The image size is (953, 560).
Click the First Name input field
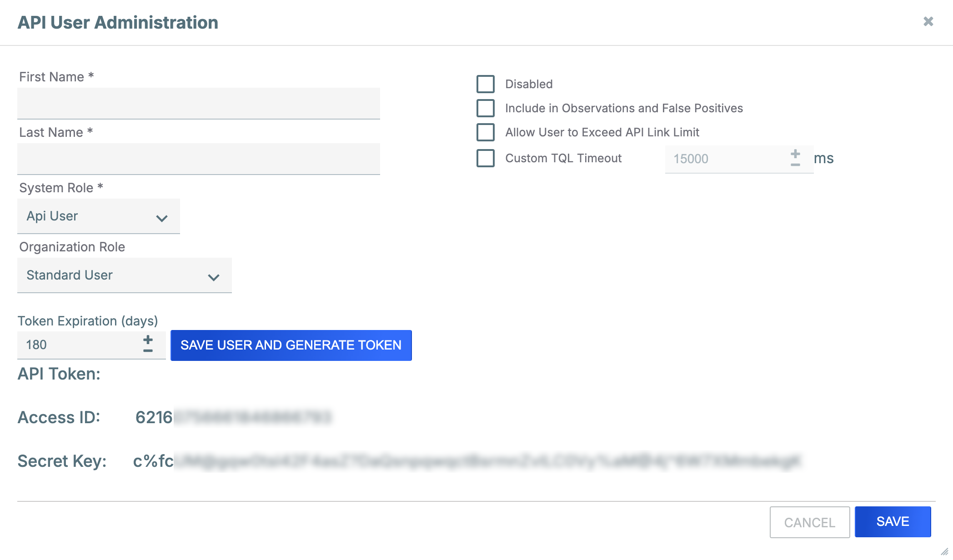(x=200, y=103)
